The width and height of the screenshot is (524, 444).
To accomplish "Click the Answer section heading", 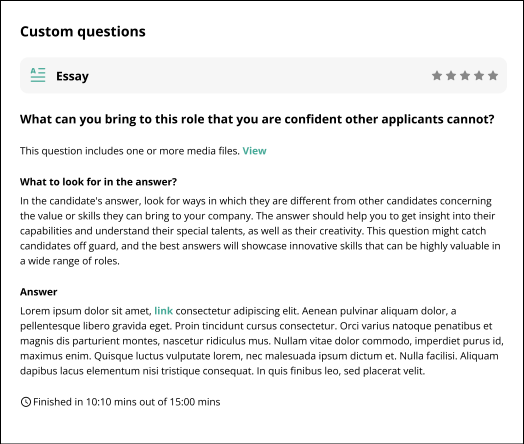I will point(38,292).
